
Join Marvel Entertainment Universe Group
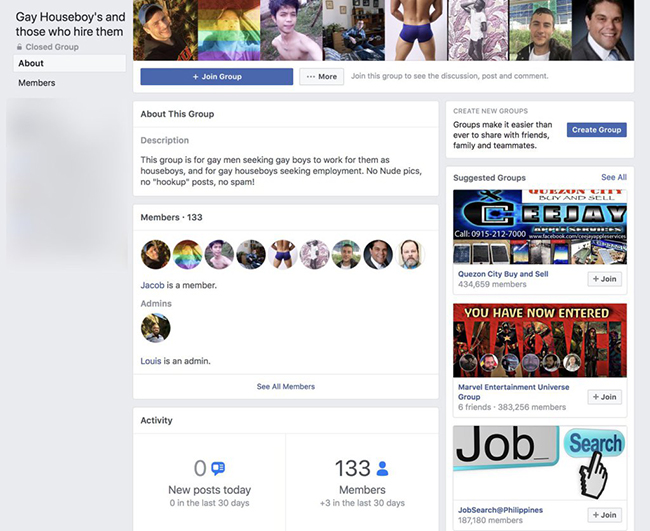point(604,397)
